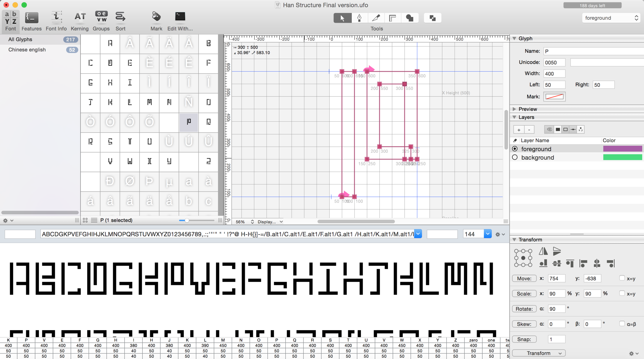The image size is (644, 359).
Task: Toggle layer points display icon
Action: (x=573, y=130)
